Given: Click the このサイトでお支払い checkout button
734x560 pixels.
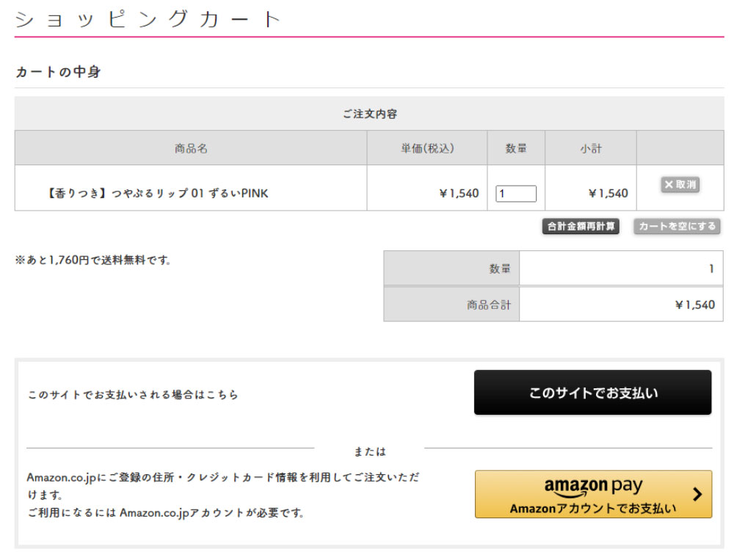Looking at the screenshot, I should coord(592,393).
